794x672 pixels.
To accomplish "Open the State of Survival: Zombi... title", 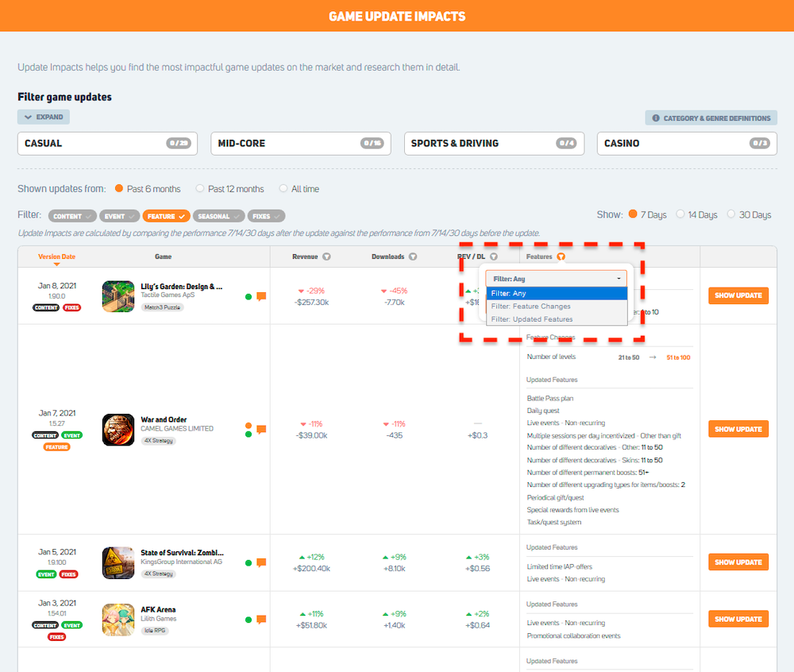I will (x=183, y=553).
